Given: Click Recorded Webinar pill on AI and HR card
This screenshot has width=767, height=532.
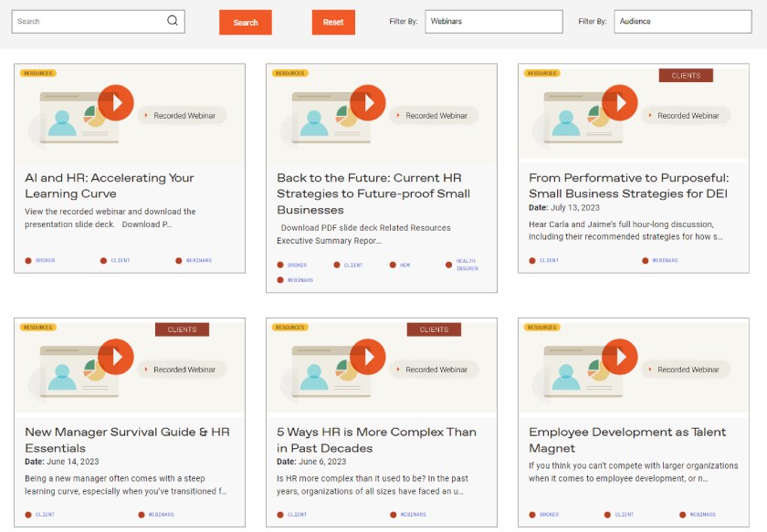Looking at the screenshot, I should tap(182, 115).
